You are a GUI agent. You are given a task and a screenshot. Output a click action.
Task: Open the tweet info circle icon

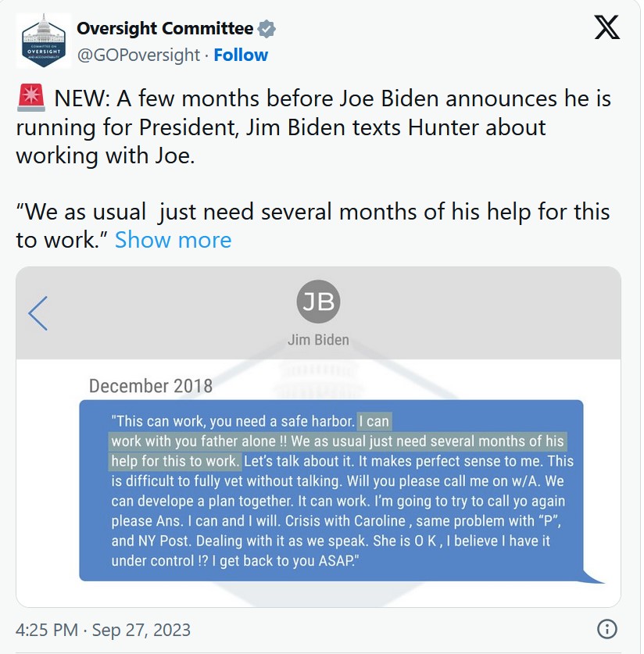[607, 629]
